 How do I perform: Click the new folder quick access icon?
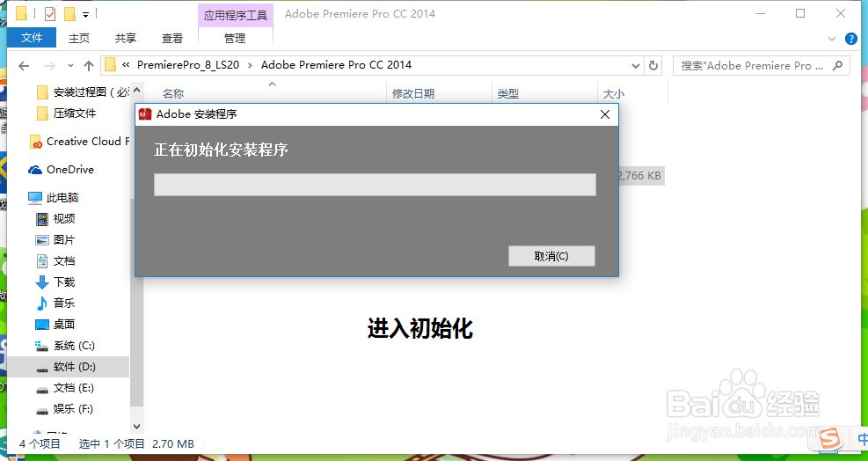[69, 14]
